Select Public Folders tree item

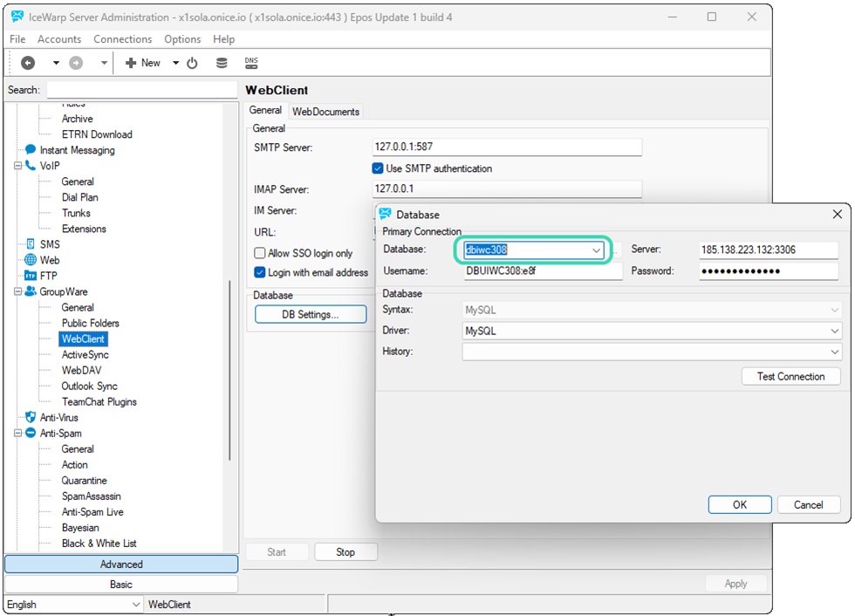coord(91,323)
